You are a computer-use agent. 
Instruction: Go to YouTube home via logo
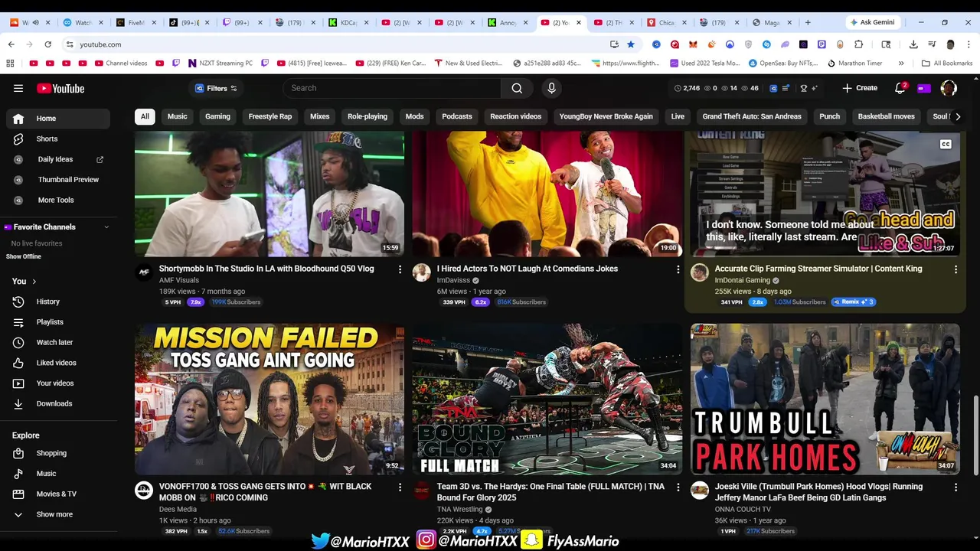click(60, 88)
